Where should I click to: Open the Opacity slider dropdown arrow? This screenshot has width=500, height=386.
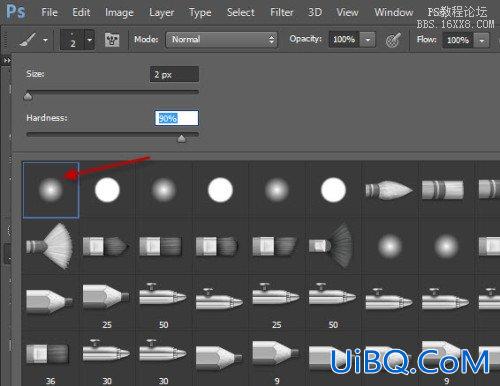click(368, 40)
